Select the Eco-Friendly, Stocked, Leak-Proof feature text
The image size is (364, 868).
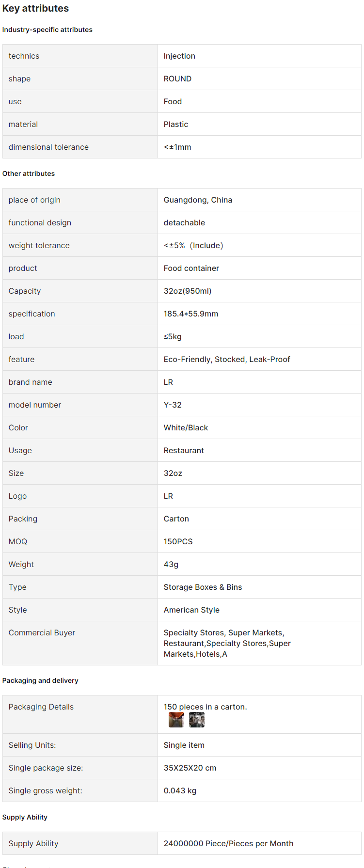(227, 359)
